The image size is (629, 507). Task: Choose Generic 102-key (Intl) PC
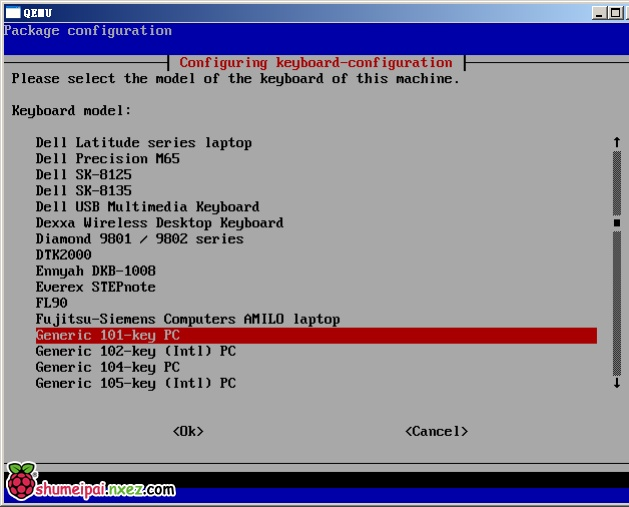click(x=136, y=351)
